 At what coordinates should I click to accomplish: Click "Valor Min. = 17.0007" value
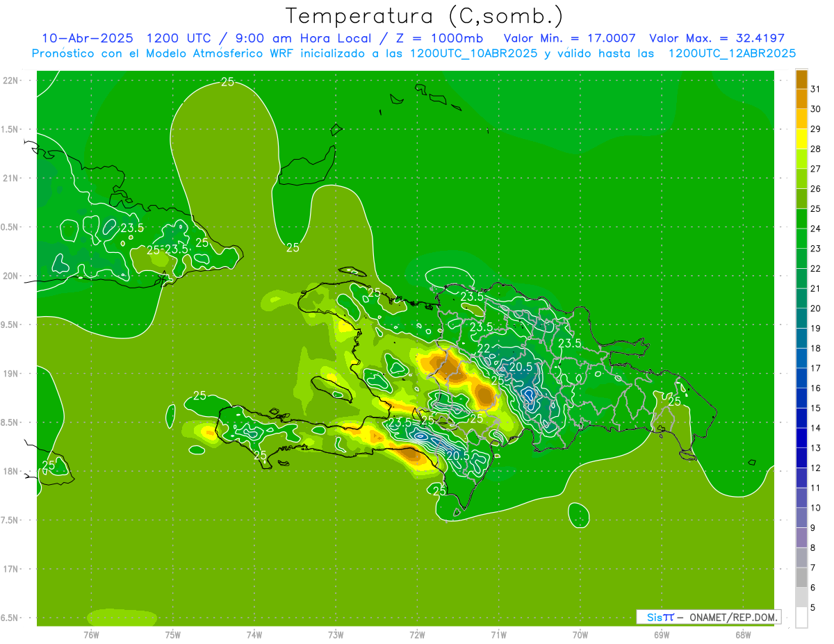pyautogui.click(x=569, y=38)
